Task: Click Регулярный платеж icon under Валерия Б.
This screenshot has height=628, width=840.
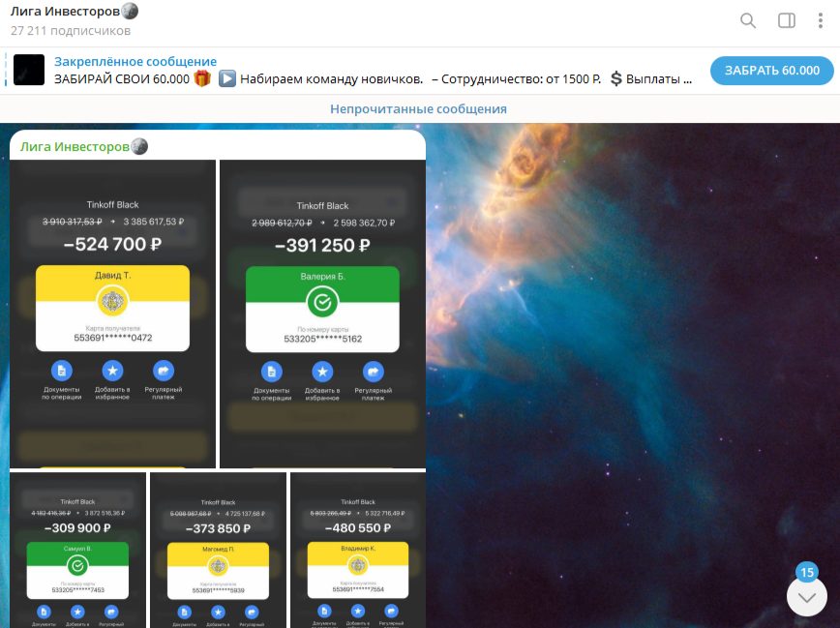Action: point(374,372)
